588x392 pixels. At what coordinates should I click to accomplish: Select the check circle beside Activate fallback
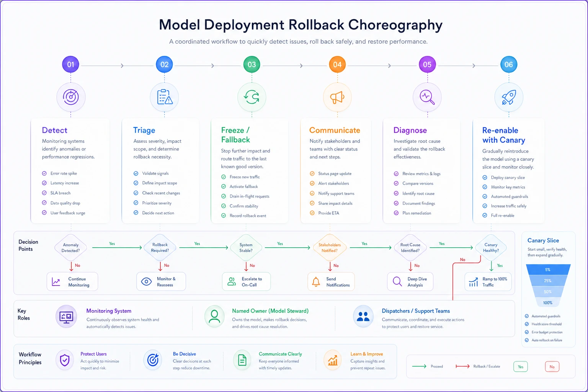click(224, 186)
